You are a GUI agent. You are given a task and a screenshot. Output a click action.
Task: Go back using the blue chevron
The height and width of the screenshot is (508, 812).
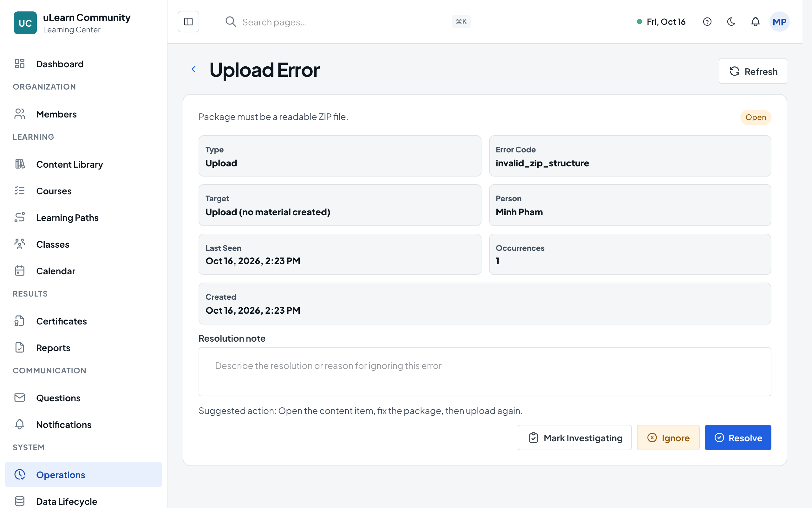tap(193, 69)
